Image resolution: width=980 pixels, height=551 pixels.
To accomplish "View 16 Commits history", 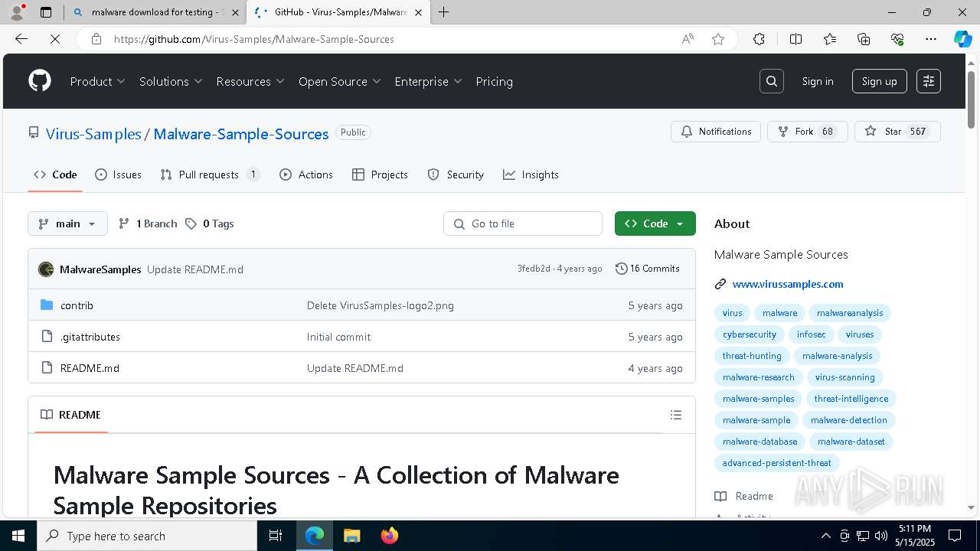I will click(x=648, y=269).
